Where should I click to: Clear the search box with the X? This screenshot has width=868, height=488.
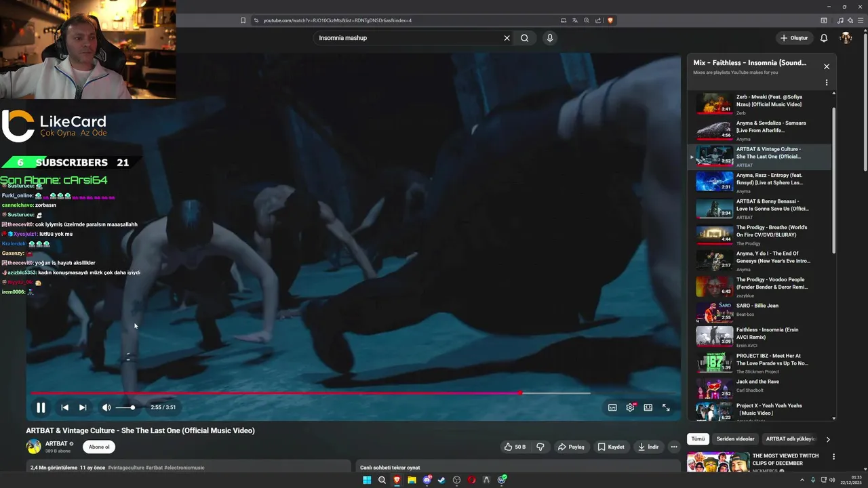point(507,38)
